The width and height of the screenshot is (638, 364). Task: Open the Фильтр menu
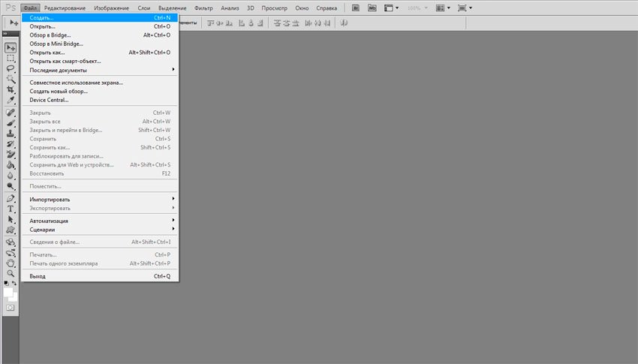203,8
